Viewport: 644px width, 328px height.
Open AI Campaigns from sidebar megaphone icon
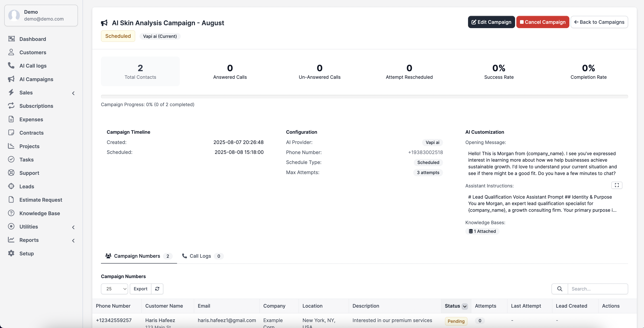11,79
